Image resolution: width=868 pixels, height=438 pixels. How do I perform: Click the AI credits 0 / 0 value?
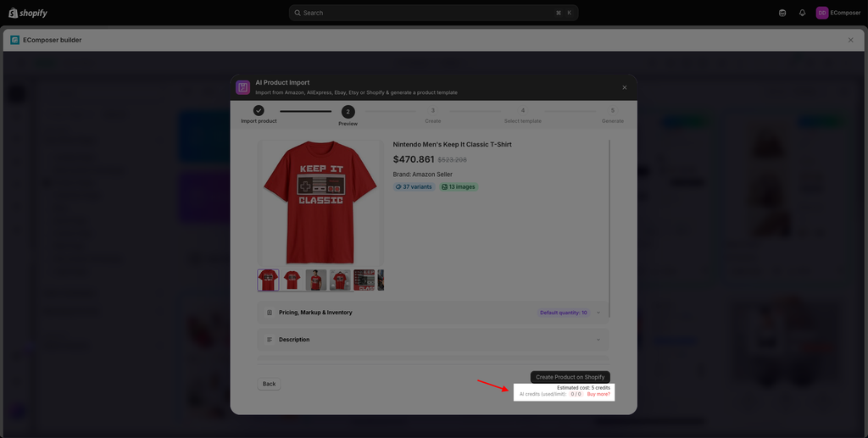[576, 394]
